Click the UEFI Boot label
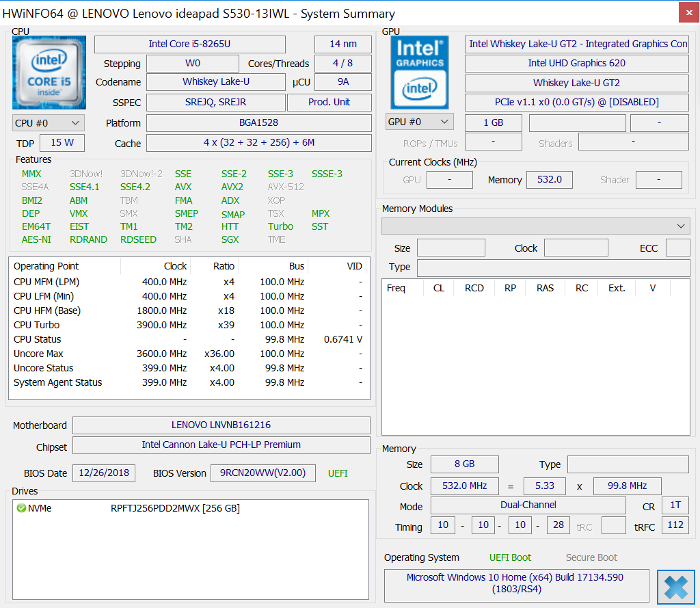 (x=510, y=557)
